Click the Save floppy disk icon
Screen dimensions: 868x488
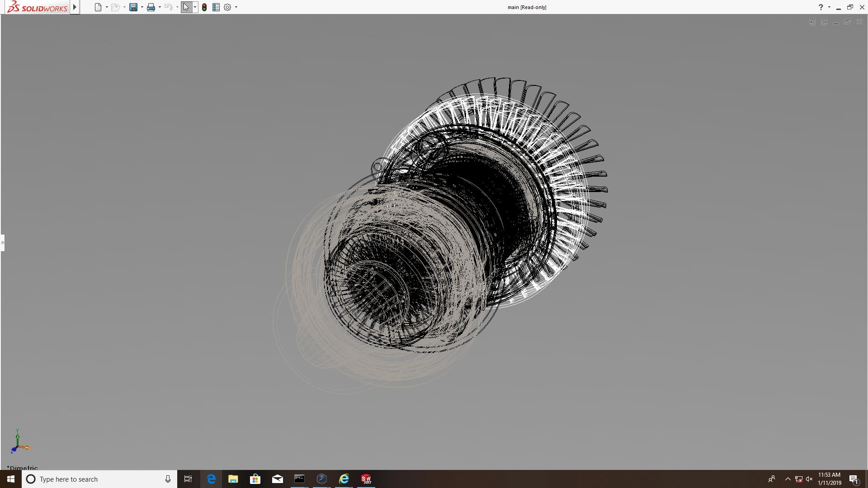pos(133,7)
